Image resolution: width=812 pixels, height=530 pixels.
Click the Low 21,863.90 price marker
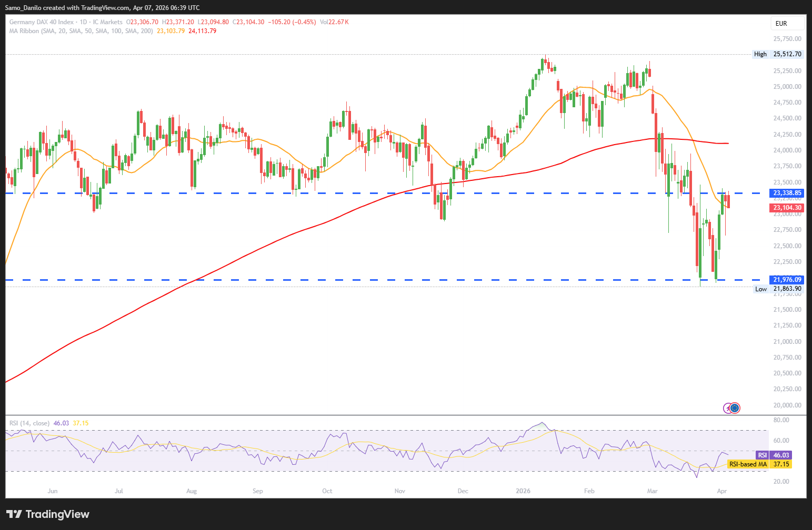click(x=778, y=289)
